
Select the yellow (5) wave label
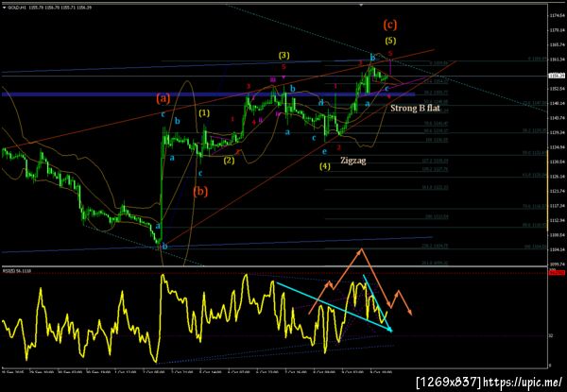[x=390, y=41]
